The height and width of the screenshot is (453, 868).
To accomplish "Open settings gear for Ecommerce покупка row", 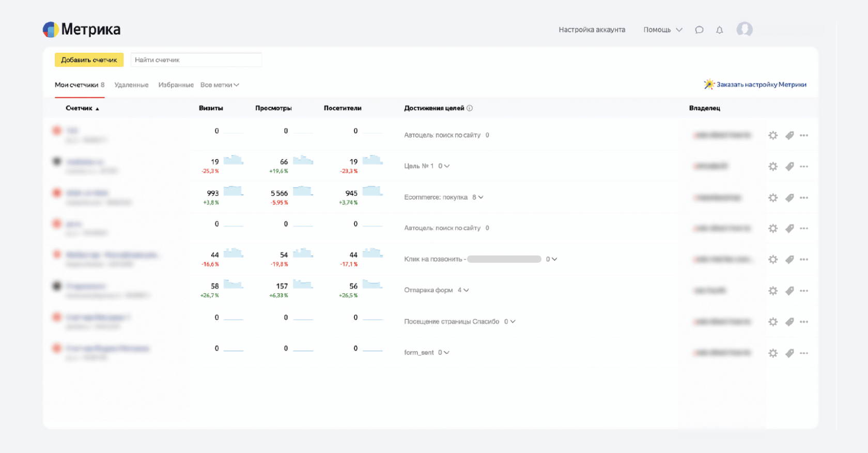I will click(x=773, y=198).
